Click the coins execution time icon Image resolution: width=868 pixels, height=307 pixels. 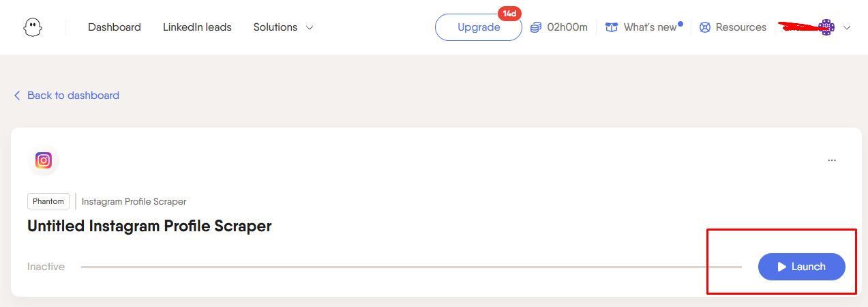[536, 27]
